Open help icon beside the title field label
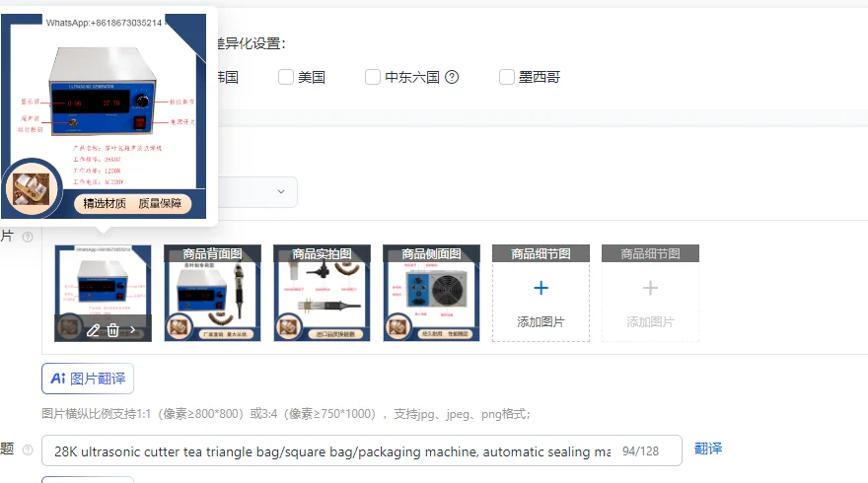 (28, 449)
